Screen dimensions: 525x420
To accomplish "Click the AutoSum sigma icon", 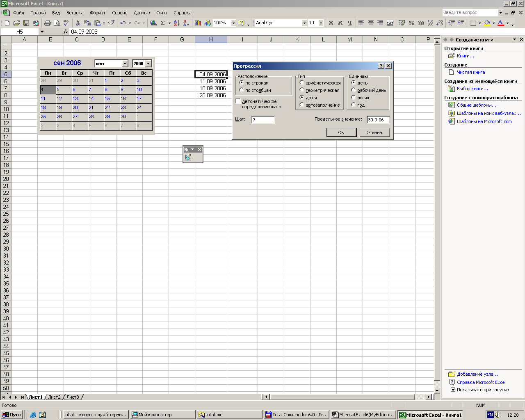I will (163, 23).
